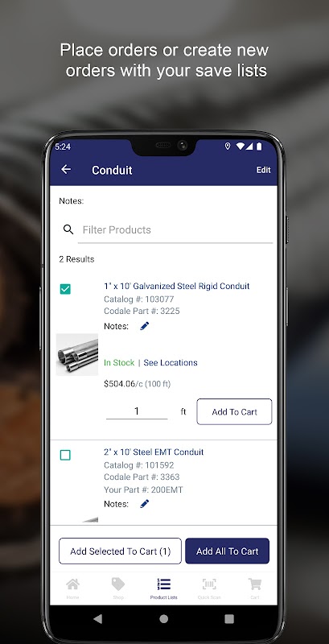Tap Add Selected To Cart (1)
The height and width of the screenshot is (644, 329).
tap(120, 551)
